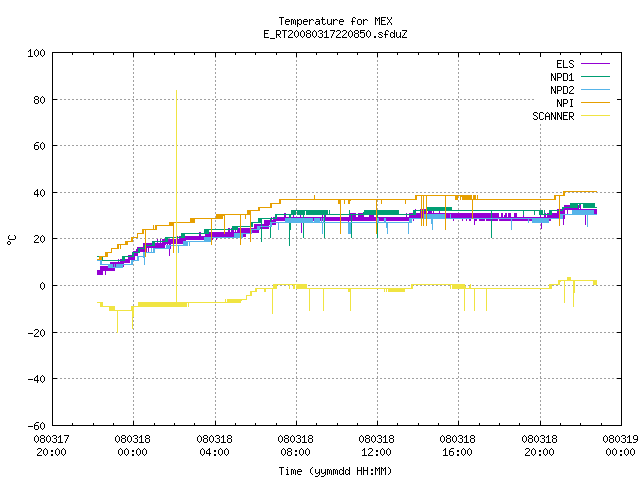This screenshot has height=480, width=640.
Task: Click the y-axis label 20
Action: [40, 239]
